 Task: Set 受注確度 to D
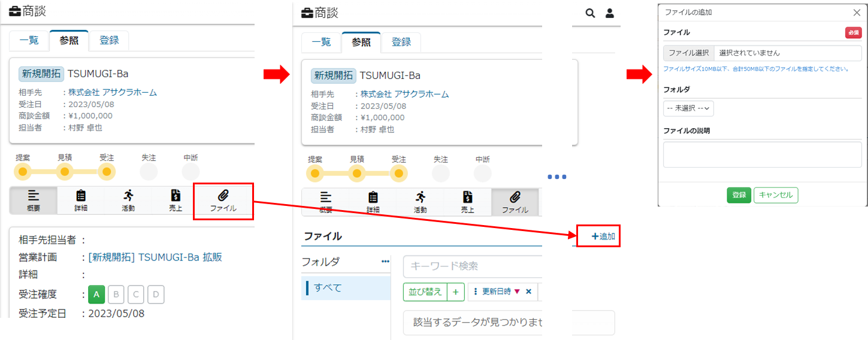pyautogui.click(x=156, y=295)
